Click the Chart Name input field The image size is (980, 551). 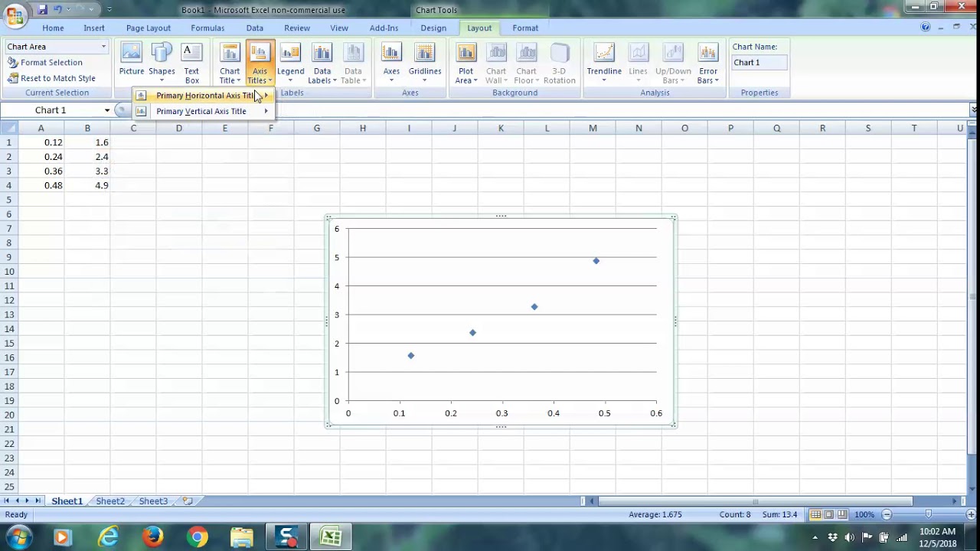759,63
